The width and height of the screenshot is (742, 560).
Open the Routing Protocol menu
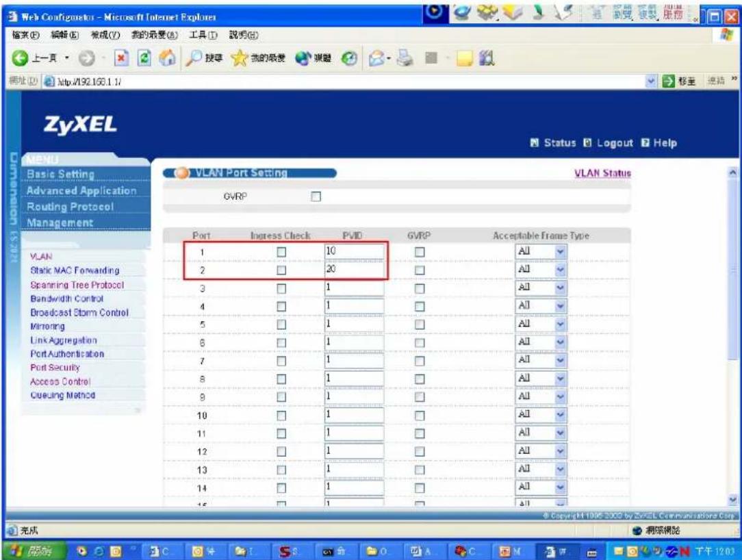(x=70, y=207)
